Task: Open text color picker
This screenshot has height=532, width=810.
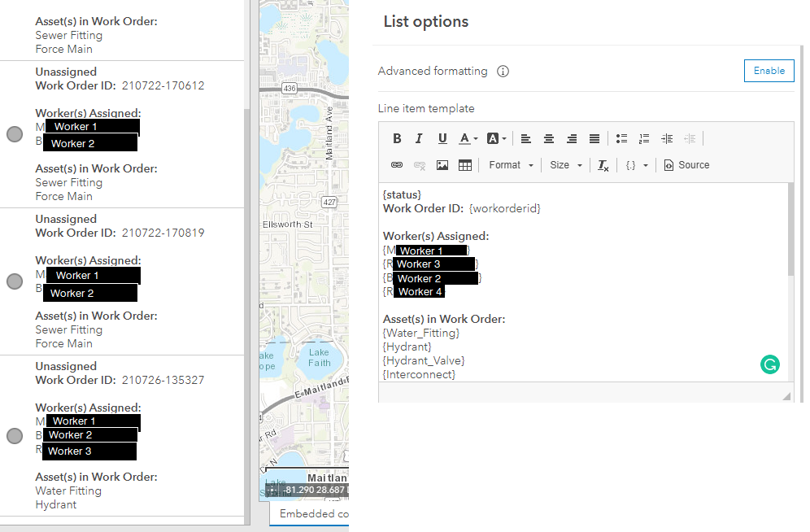Action: coord(468,138)
